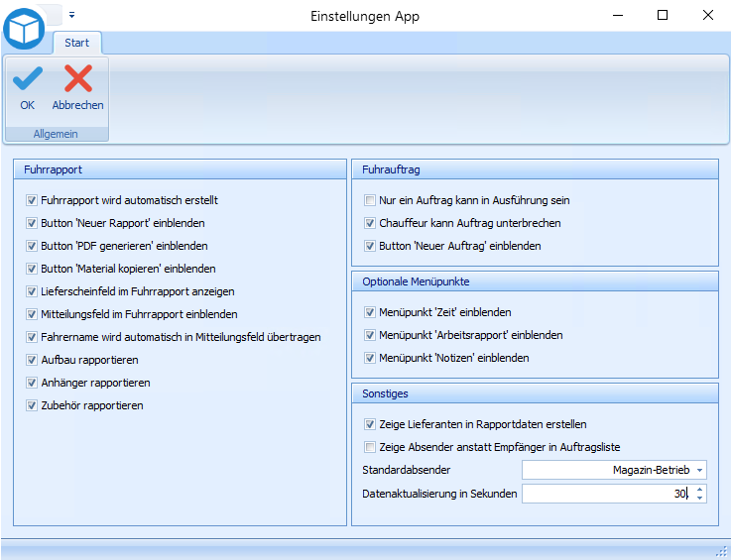Toggle 'Mitteilungsfeld im Fuhrrapport einblenden' checkbox
This screenshot has width=731, height=560.
tap(31, 314)
